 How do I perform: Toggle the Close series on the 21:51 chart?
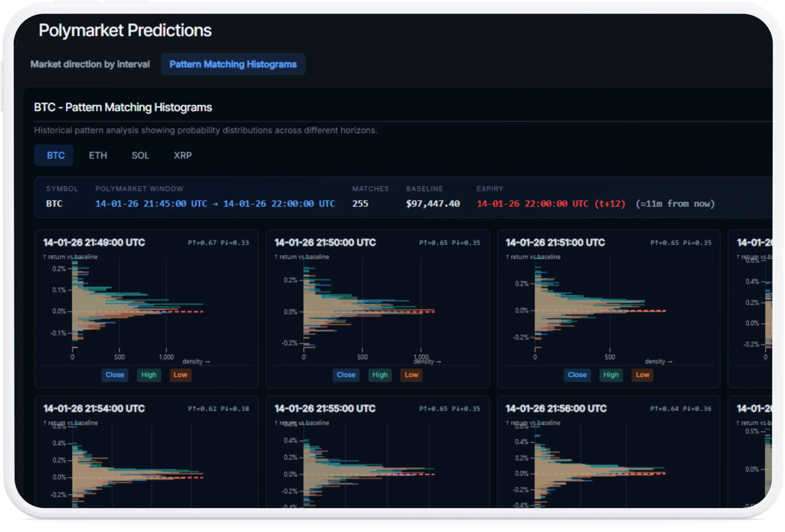point(577,375)
